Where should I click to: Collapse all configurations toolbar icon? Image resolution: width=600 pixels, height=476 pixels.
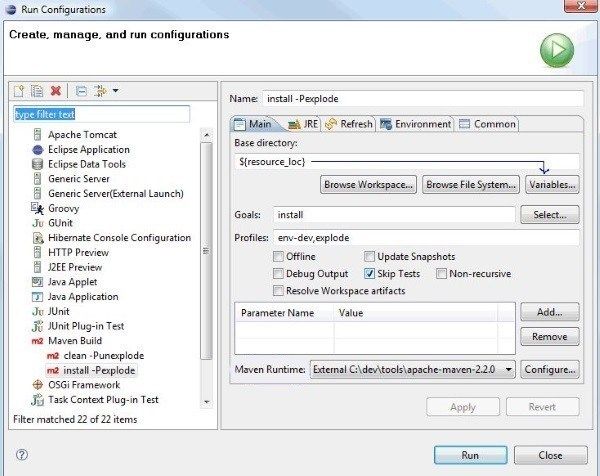tap(81, 91)
